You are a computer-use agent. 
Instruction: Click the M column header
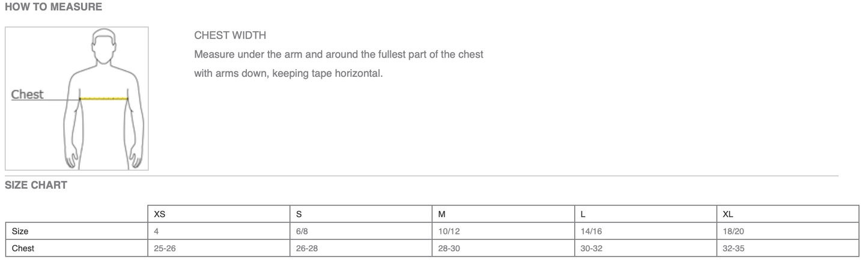coord(442,214)
